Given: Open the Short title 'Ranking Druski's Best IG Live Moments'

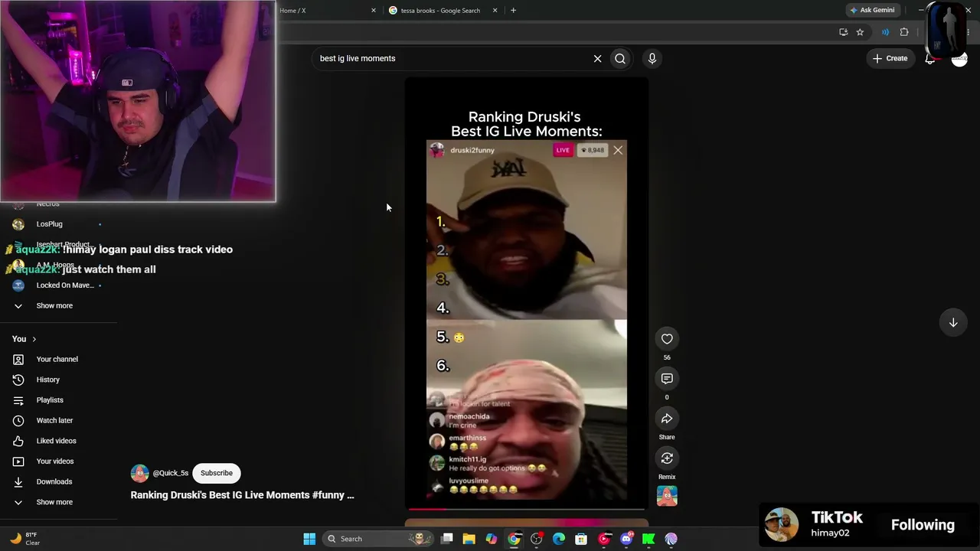Looking at the screenshot, I should pyautogui.click(x=242, y=495).
